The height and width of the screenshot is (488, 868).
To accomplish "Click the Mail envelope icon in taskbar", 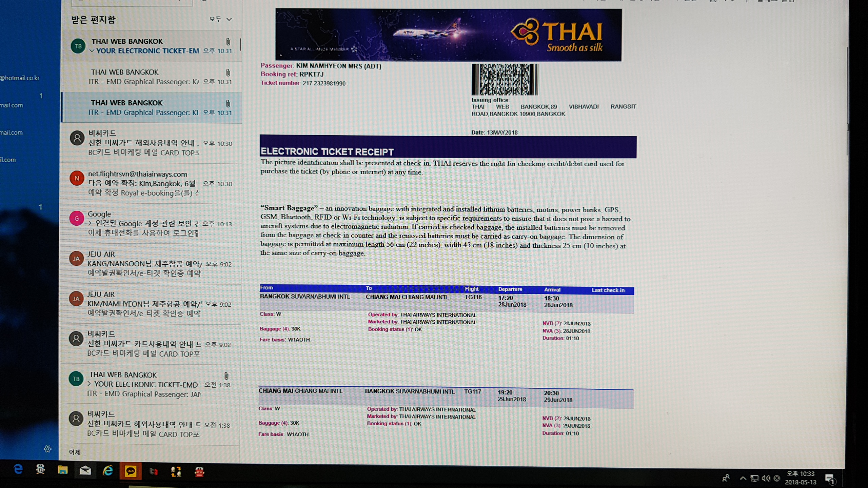I will tap(85, 470).
